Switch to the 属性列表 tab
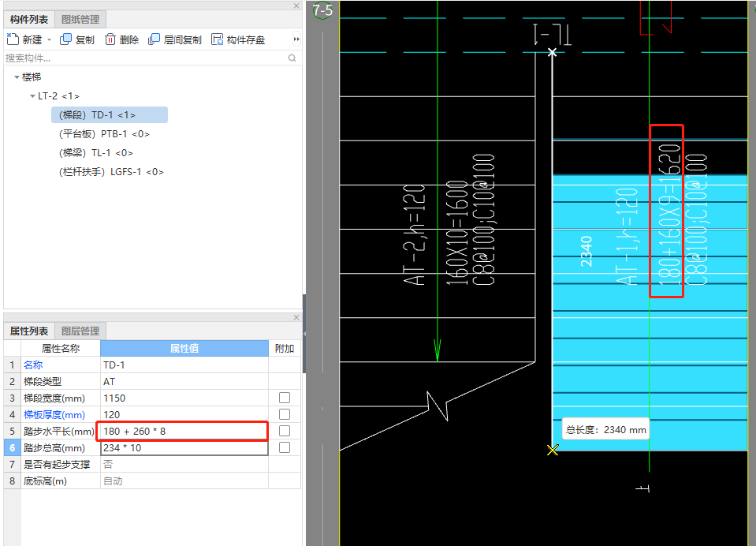 point(29,331)
